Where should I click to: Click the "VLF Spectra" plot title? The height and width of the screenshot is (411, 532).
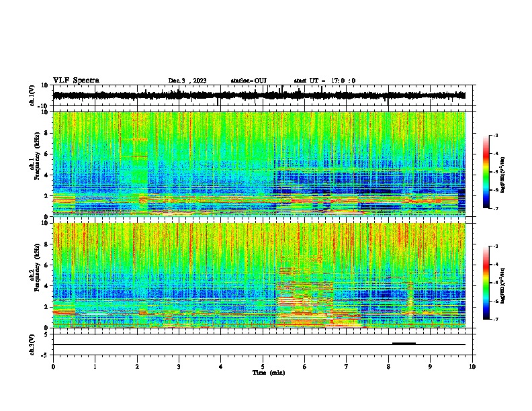pyautogui.click(x=76, y=81)
